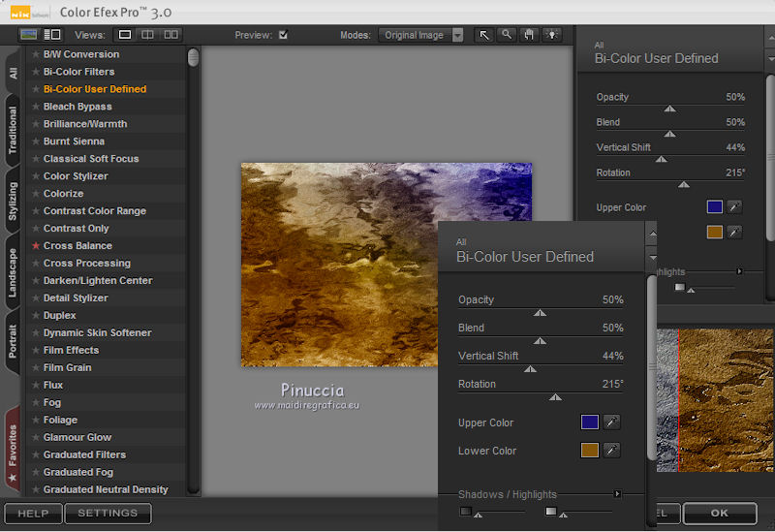Choose the hand pan tool
775x532 pixels.
coord(529,35)
